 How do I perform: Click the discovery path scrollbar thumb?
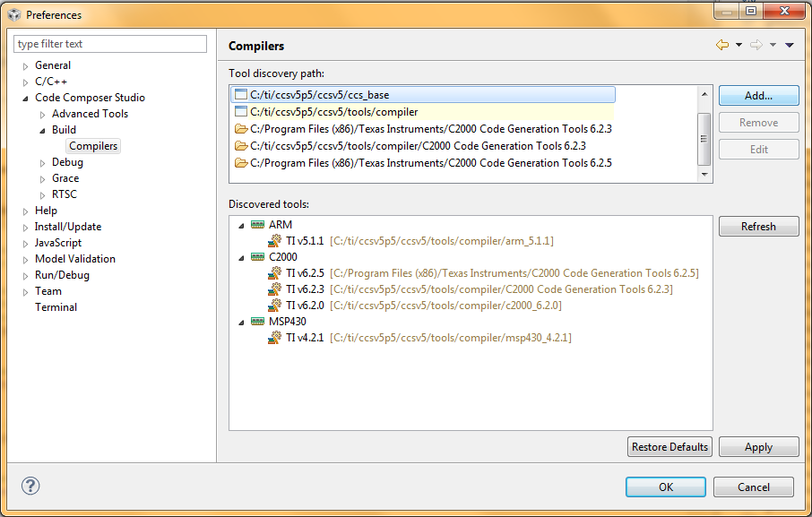[x=704, y=139]
